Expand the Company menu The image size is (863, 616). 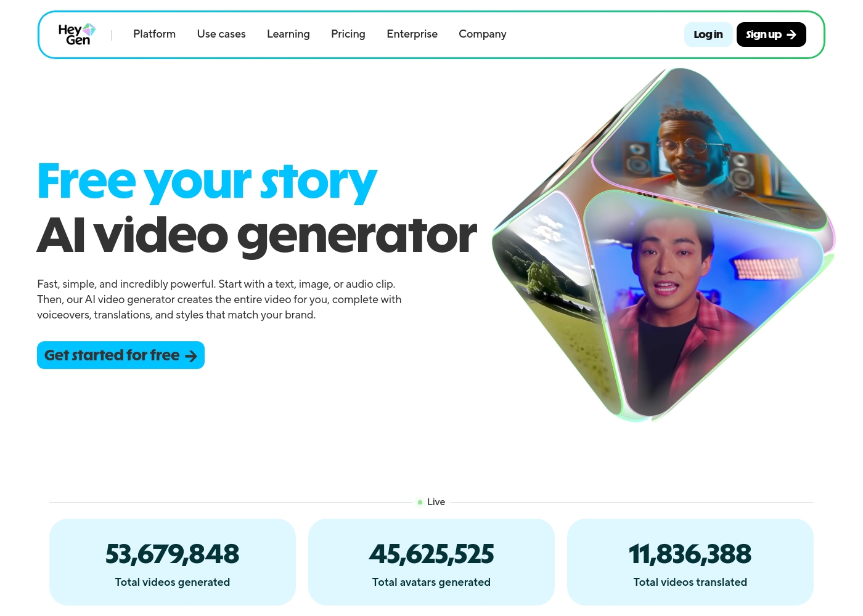coord(482,34)
